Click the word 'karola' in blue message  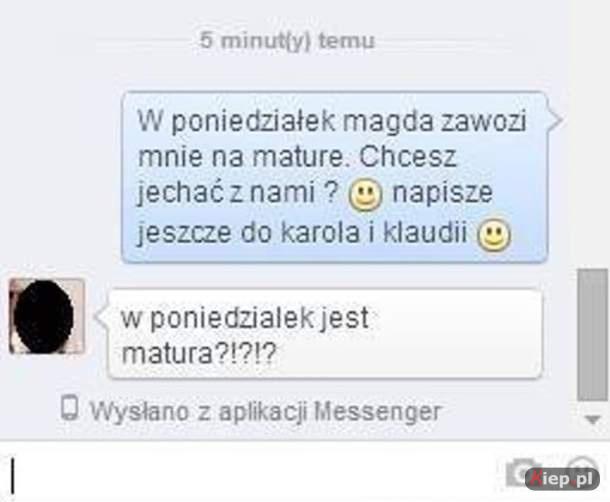pos(320,233)
